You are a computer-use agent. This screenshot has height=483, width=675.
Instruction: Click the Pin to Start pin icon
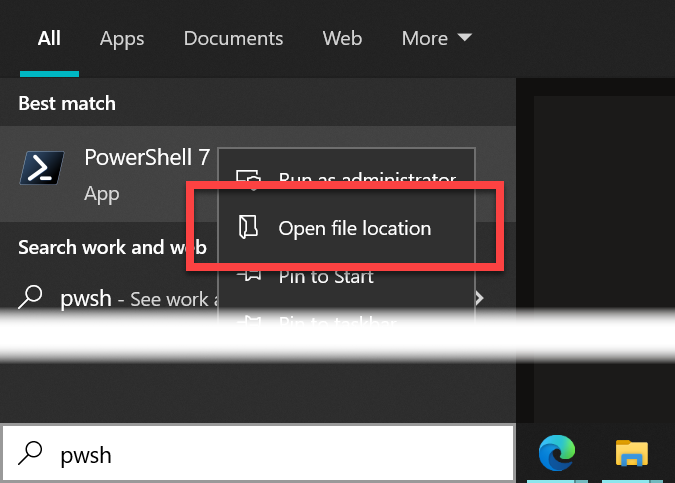(249, 275)
